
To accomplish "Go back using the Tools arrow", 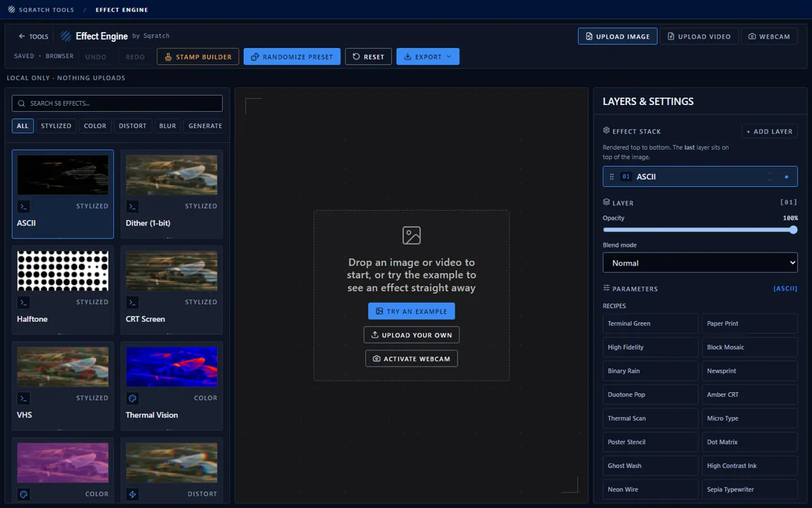I will point(33,37).
